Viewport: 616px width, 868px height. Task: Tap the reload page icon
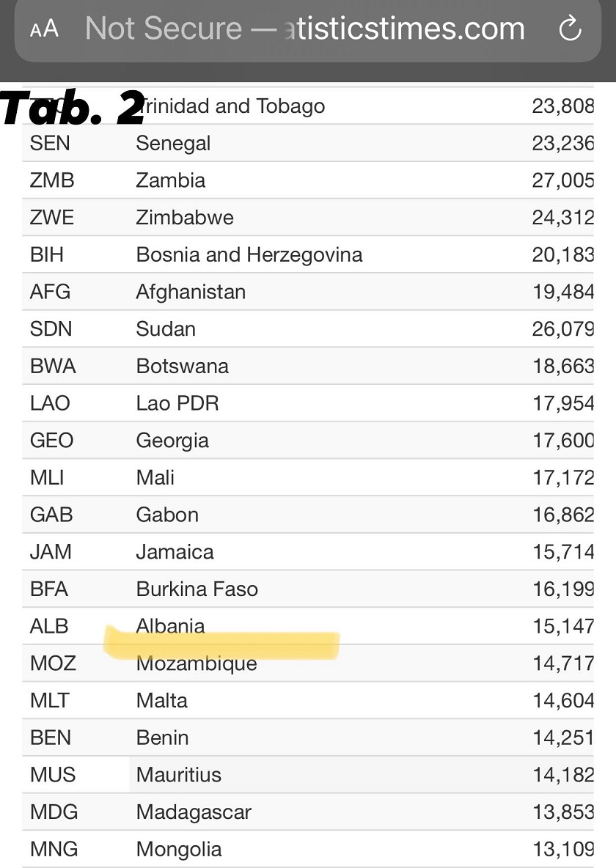(x=570, y=29)
